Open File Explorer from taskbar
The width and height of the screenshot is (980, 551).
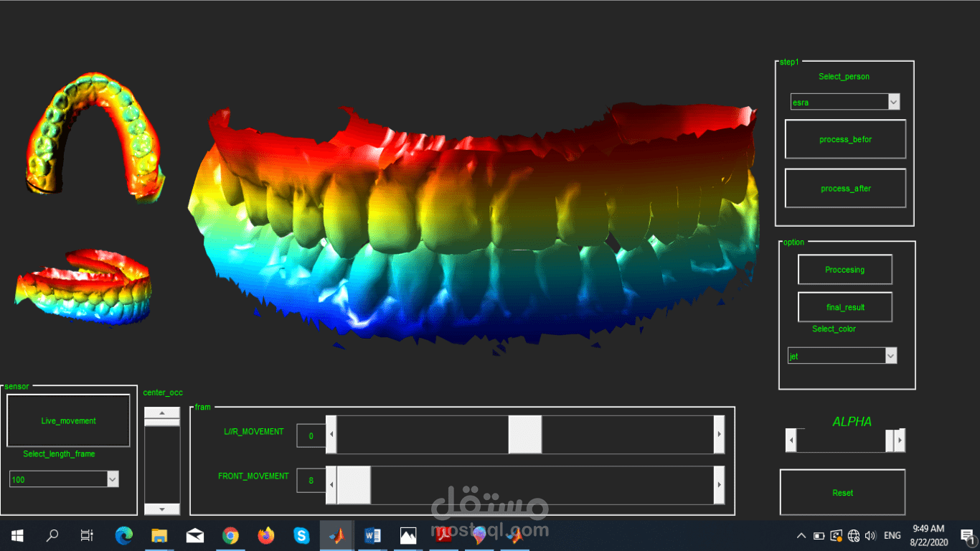[159, 535]
